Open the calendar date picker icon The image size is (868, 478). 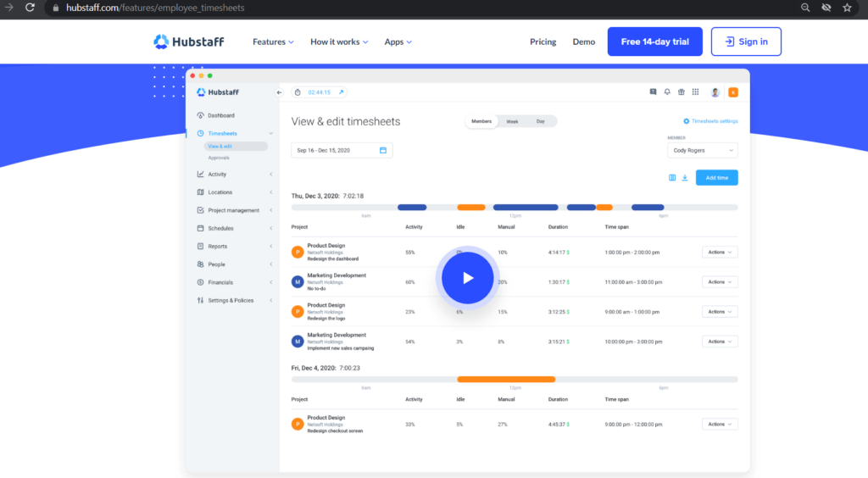tap(383, 151)
